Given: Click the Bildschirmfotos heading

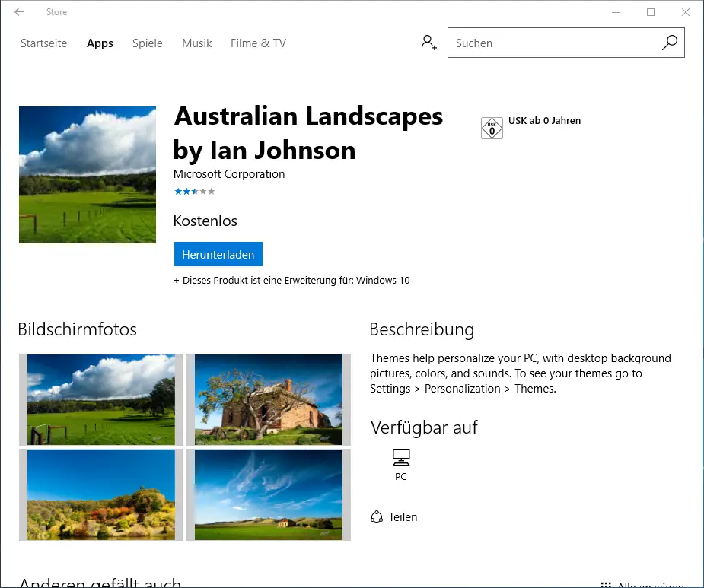Looking at the screenshot, I should pos(77,329).
